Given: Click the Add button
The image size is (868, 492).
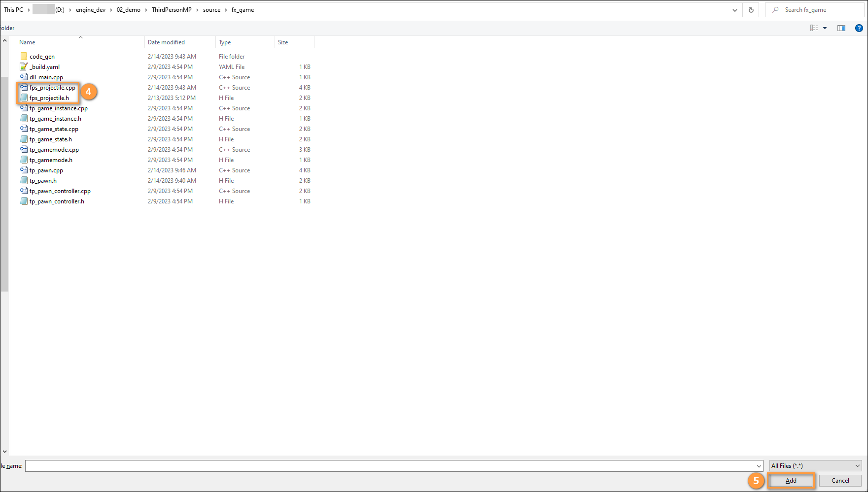Looking at the screenshot, I should point(791,481).
